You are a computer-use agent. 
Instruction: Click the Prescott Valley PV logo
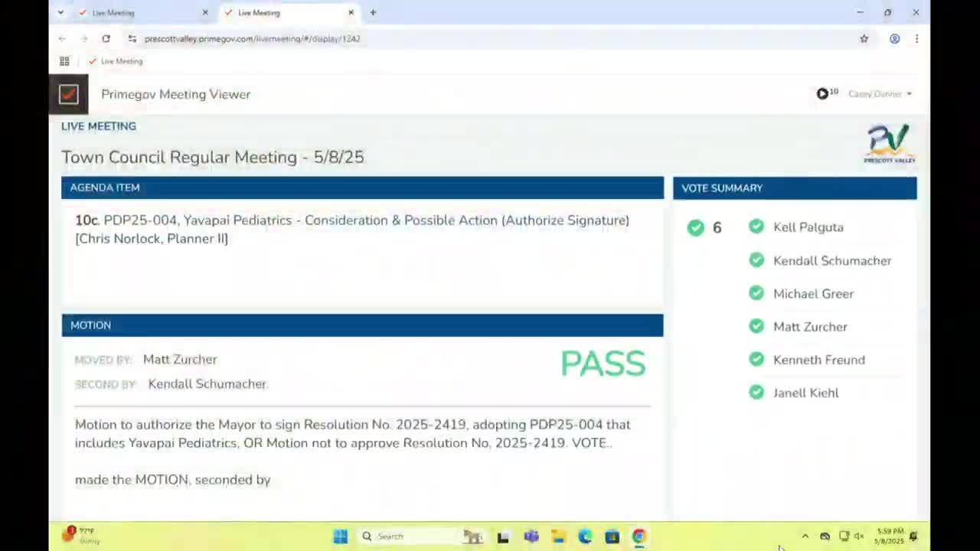[889, 144]
